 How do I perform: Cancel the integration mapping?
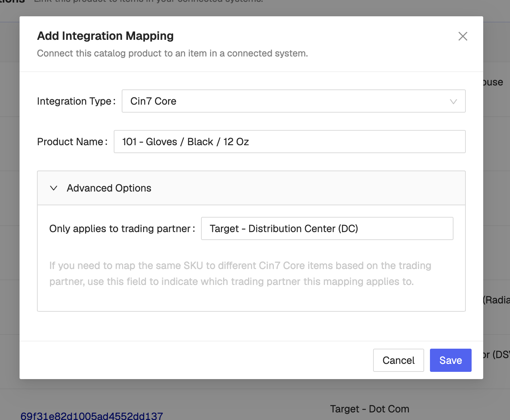(x=398, y=360)
